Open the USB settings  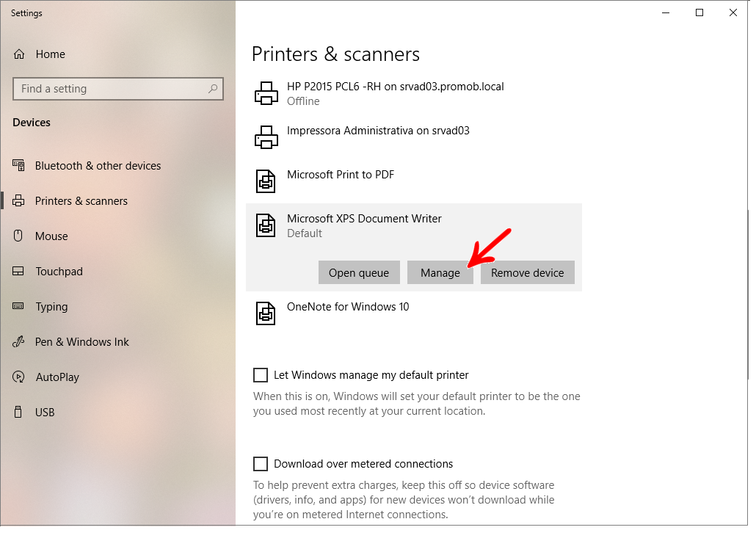click(x=45, y=413)
